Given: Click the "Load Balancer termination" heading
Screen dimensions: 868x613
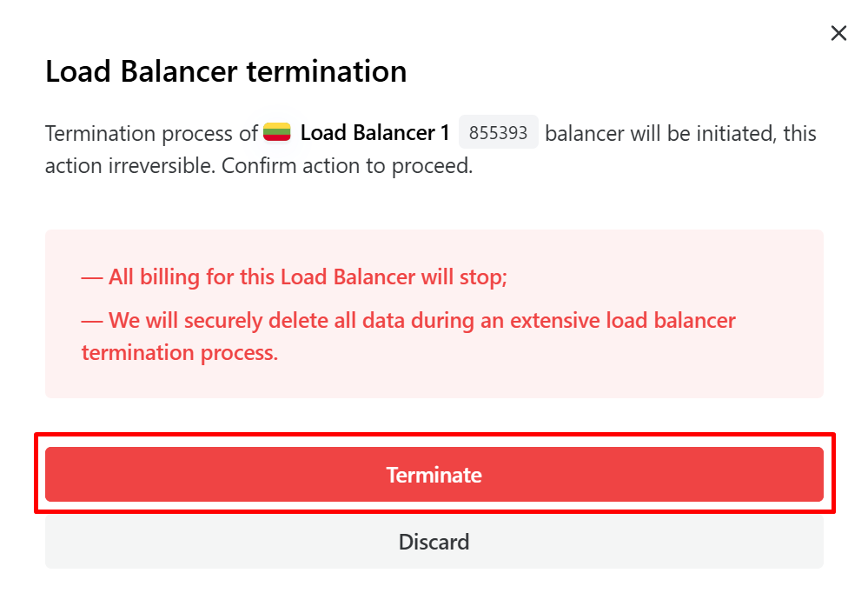Looking at the screenshot, I should click(x=226, y=71).
